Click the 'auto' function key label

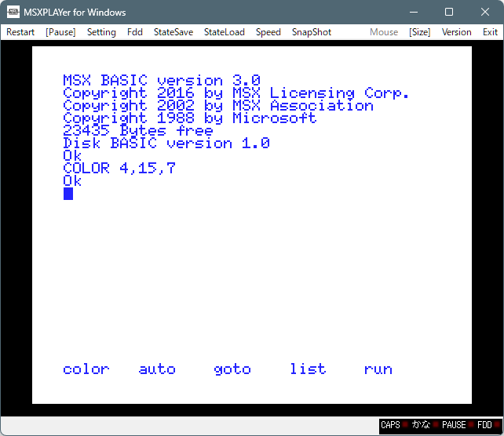click(x=157, y=369)
